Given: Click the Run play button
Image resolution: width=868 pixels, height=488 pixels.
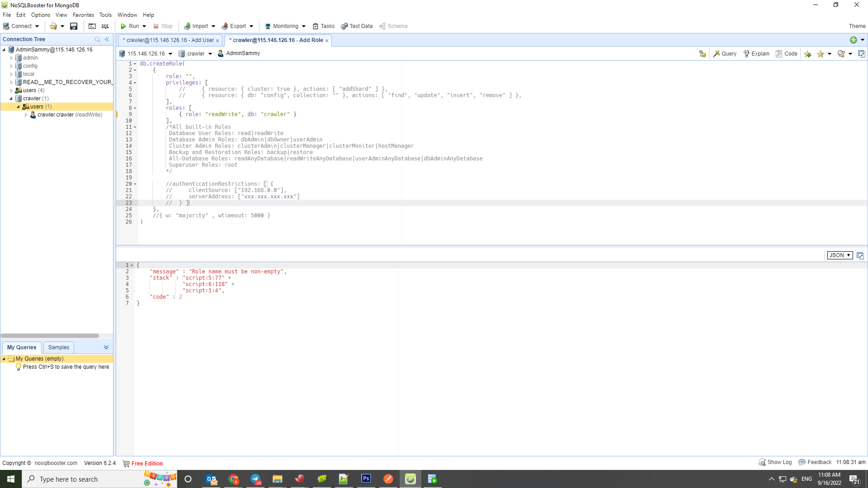Looking at the screenshot, I should click(129, 26).
